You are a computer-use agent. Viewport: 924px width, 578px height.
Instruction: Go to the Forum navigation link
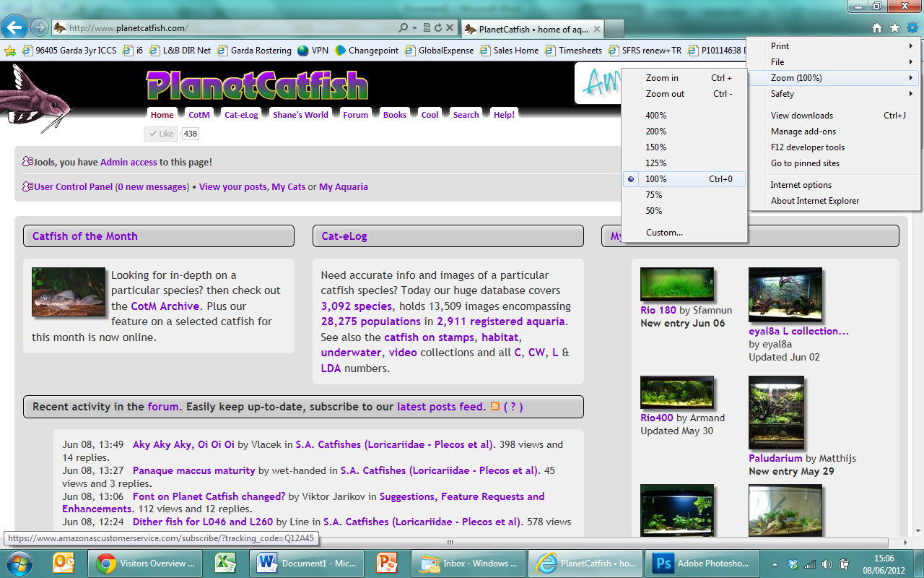pyautogui.click(x=356, y=115)
